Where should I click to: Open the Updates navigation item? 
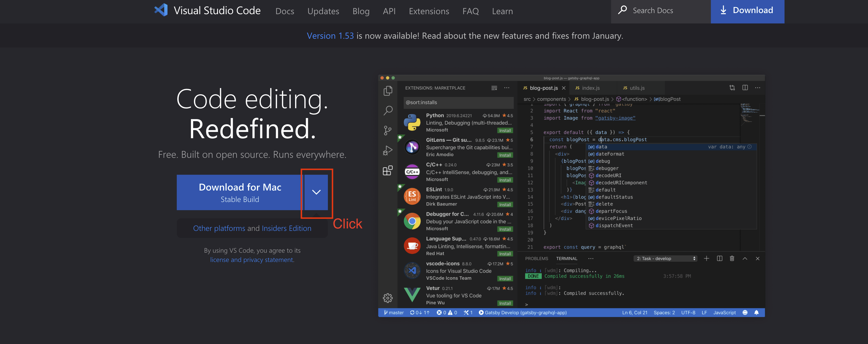(323, 11)
